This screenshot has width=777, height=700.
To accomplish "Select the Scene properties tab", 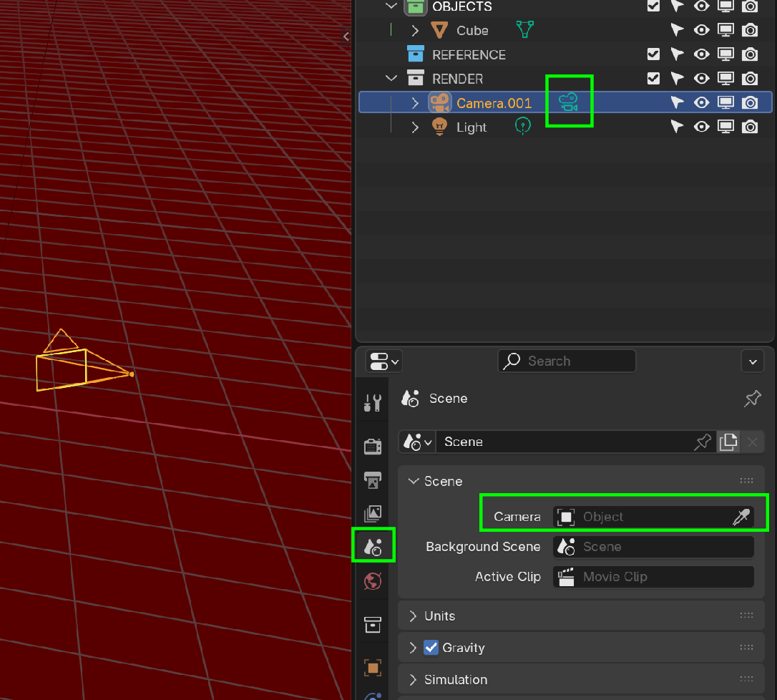I will tap(373, 545).
